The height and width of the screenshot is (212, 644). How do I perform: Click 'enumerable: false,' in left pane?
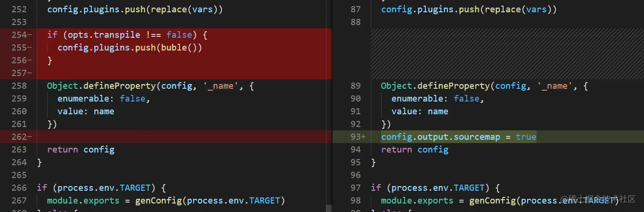click(104, 99)
